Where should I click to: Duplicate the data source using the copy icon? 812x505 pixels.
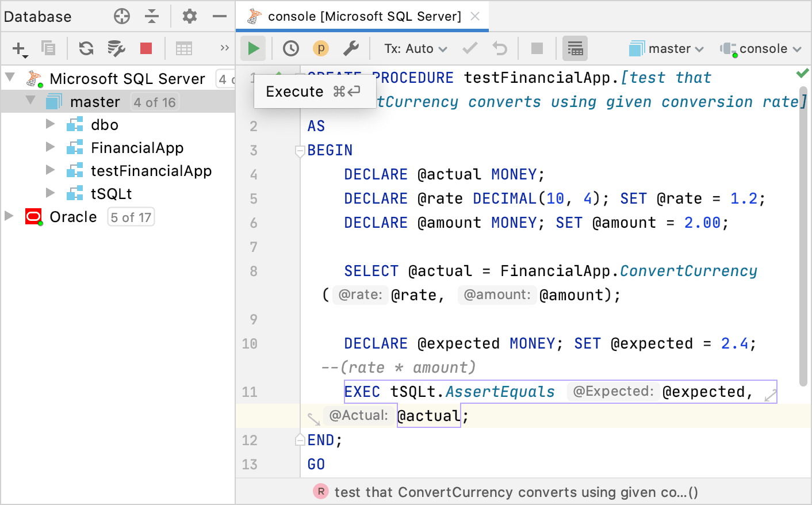pos(48,48)
